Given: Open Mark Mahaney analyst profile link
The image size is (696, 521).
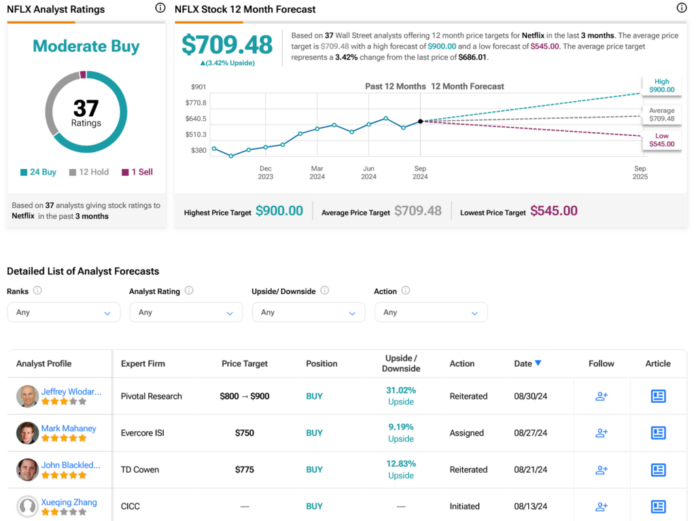Looking at the screenshot, I should (x=68, y=428).
